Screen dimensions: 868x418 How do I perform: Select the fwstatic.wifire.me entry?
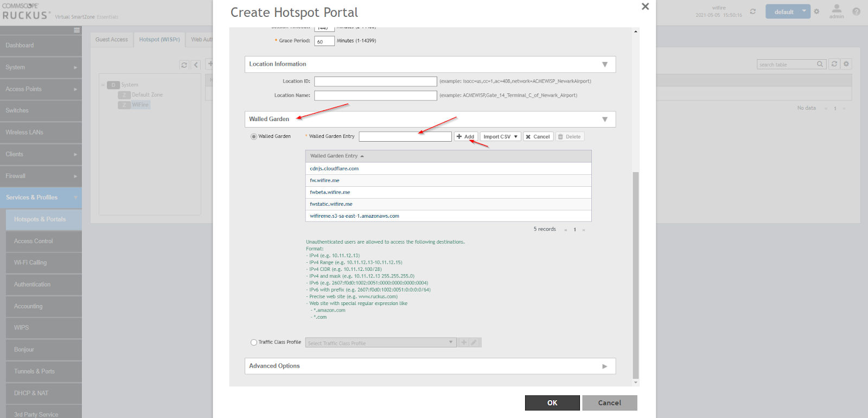[x=448, y=204]
